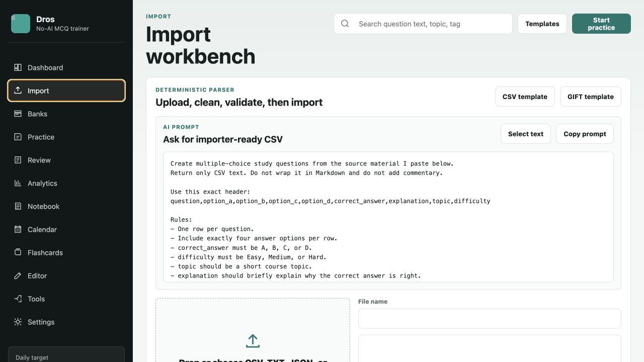Click line 'Include exactly four answer options per row.'
644x362 pixels.
click(x=254, y=238)
